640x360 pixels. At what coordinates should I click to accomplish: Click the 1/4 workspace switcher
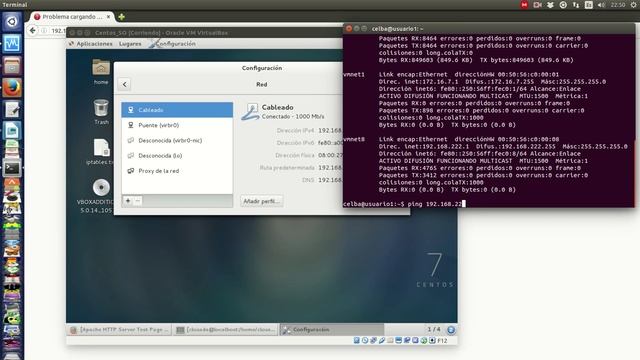pyautogui.click(x=433, y=329)
